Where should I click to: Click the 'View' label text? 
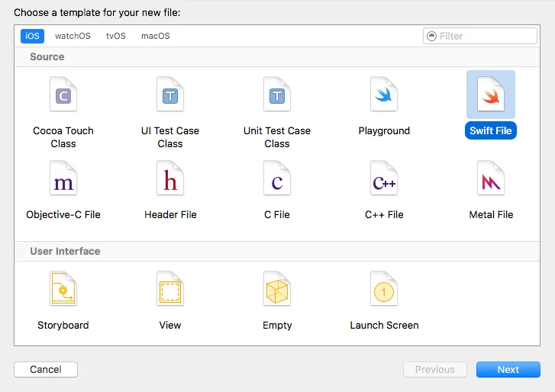click(170, 325)
